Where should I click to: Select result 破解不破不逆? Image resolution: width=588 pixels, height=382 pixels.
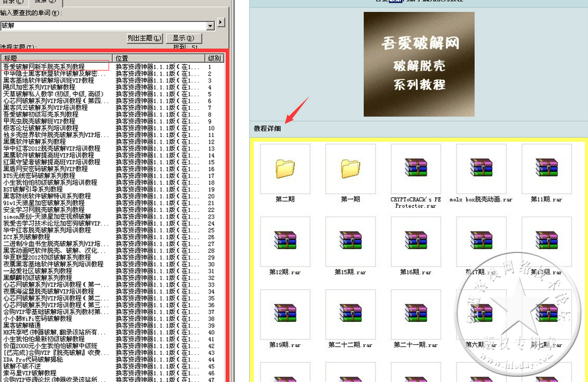click(x=22, y=366)
